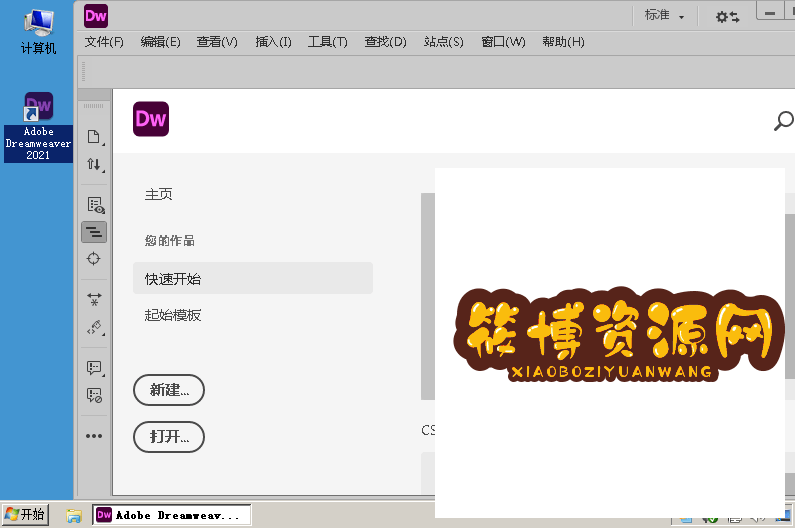Viewport: 795px width, 528px height.
Task: Select the inspect crosshair tool
Action: click(x=94, y=259)
